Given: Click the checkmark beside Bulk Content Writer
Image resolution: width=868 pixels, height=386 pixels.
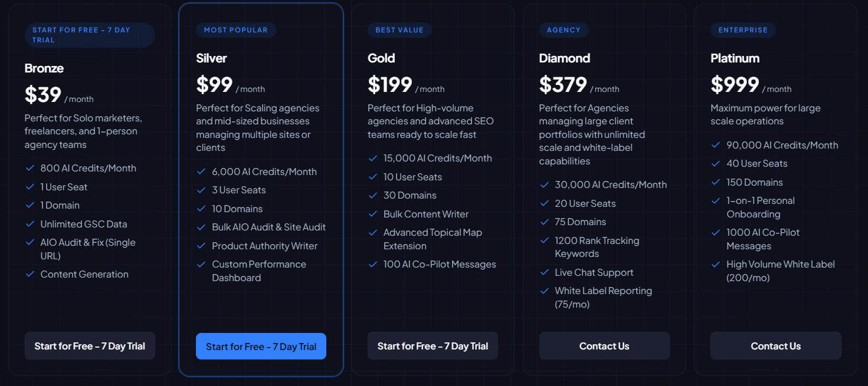Looking at the screenshot, I should (372, 213).
